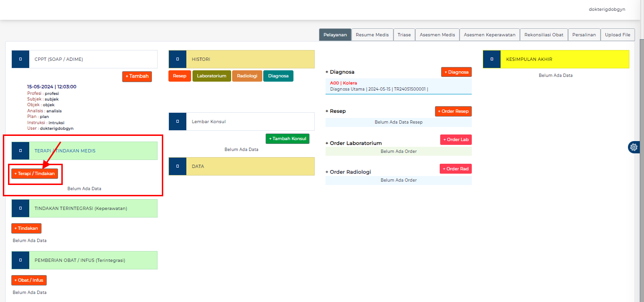This screenshot has width=644, height=302.
Task: Filter histori by Laboratorium
Action: click(x=211, y=76)
